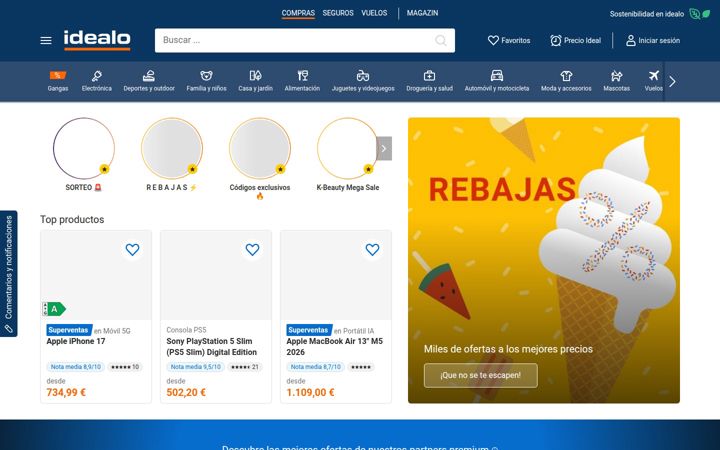Open the Sostenibilidad en idealo link
The image size is (720, 450).
tap(660, 14)
